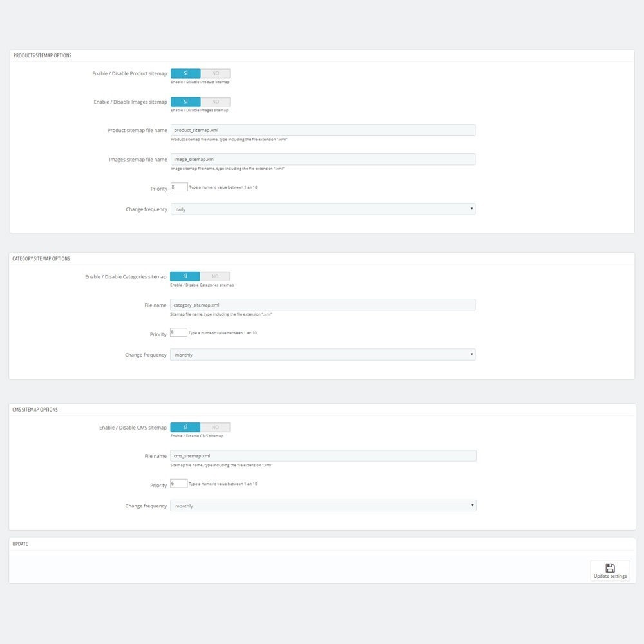Open the category Change frequency dropdown
The image size is (644, 644).
tap(323, 354)
